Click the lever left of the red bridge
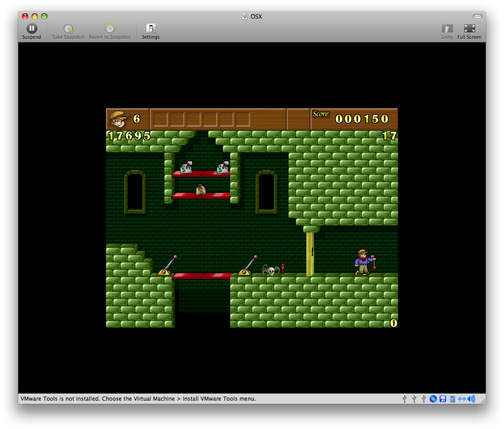This screenshot has height=429, width=504. coord(166,266)
